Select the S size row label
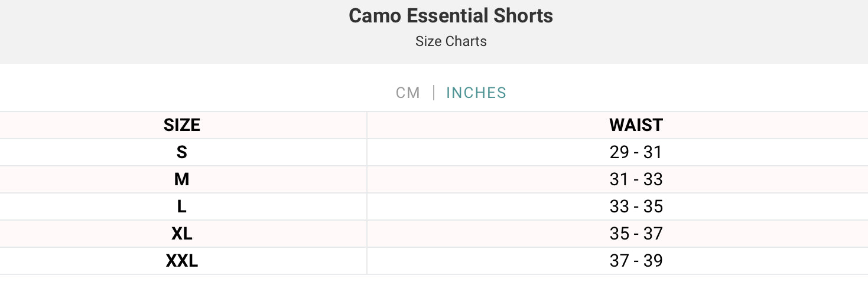The height and width of the screenshot is (282, 868). coord(182,152)
